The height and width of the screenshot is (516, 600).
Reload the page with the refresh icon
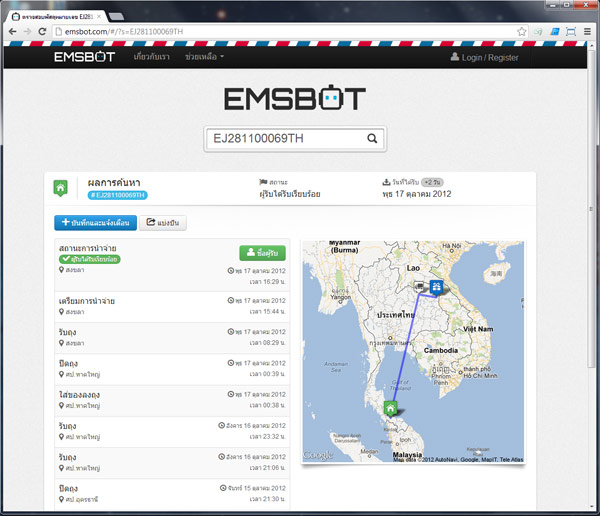click(x=42, y=31)
